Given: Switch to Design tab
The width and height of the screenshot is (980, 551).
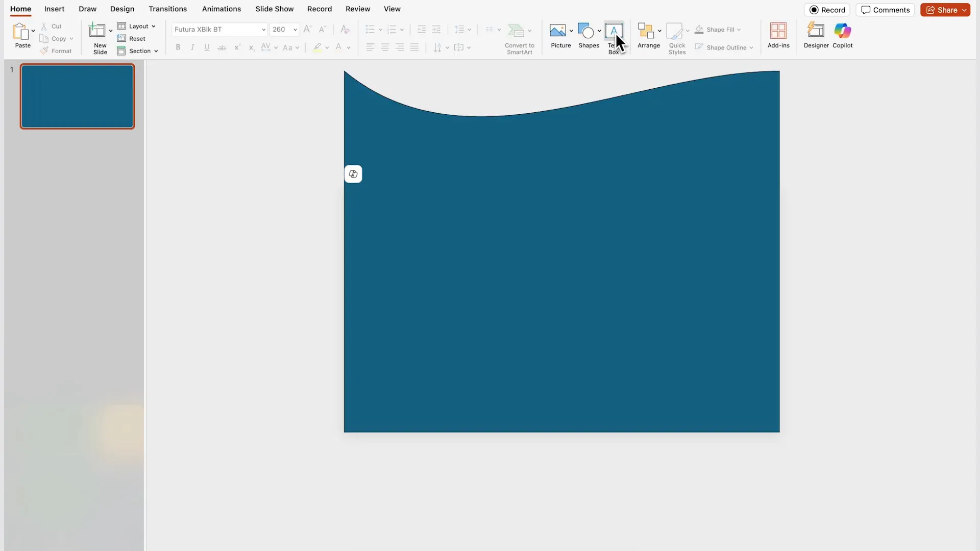Looking at the screenshot, I should (122, 9).
